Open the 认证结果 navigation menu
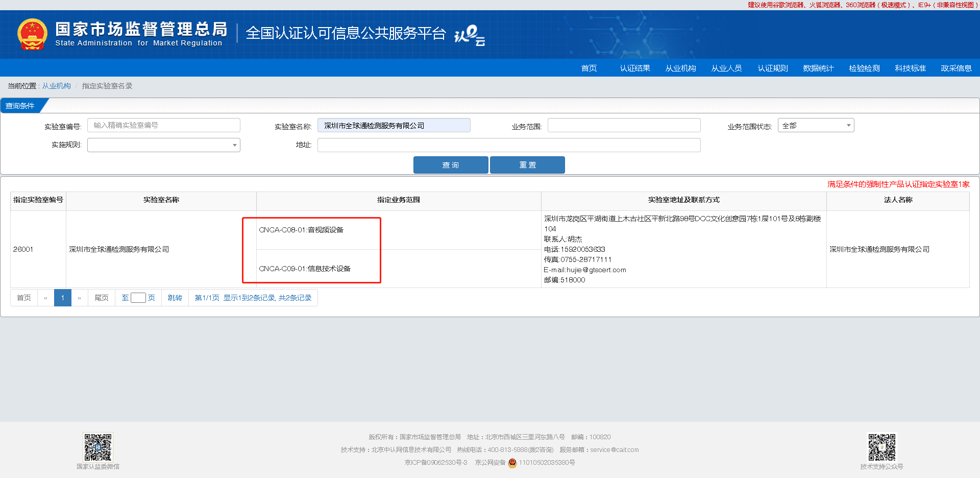 pyautogui.click(x=634, y=68)
